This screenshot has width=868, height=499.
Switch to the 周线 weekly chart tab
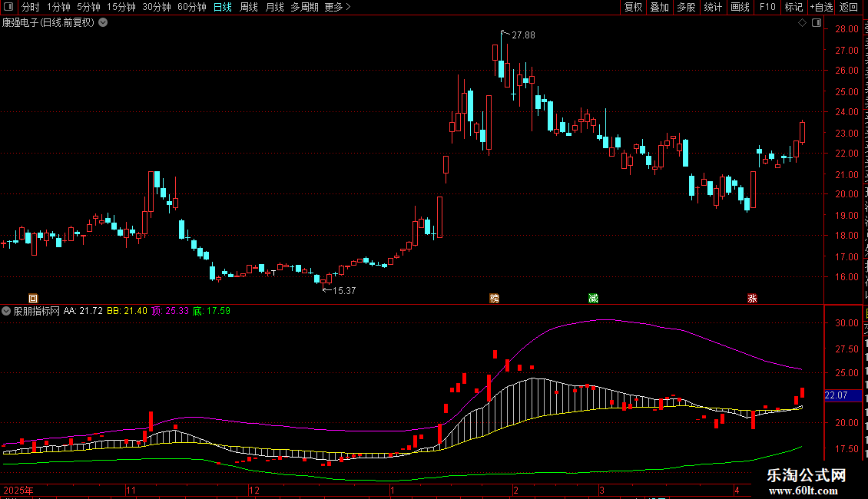pyautogui.click(x=249, y=7)
